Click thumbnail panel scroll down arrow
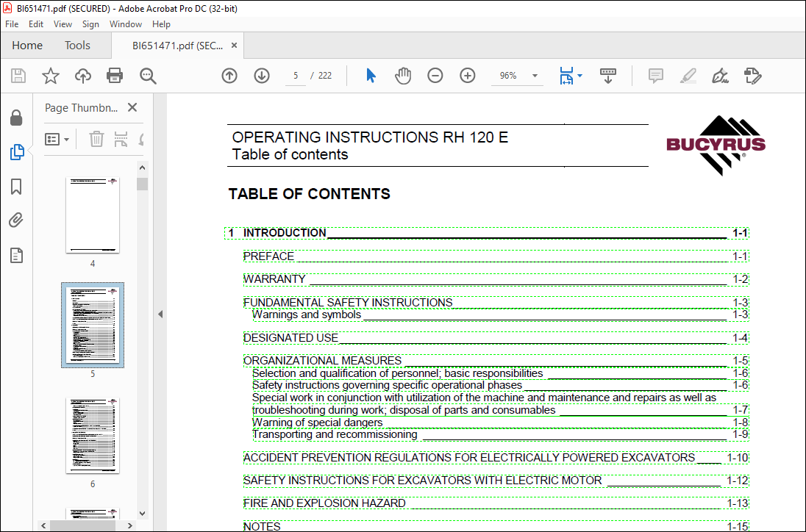The height and width of the screenshot is (532, 806). (x=143, y=514)
